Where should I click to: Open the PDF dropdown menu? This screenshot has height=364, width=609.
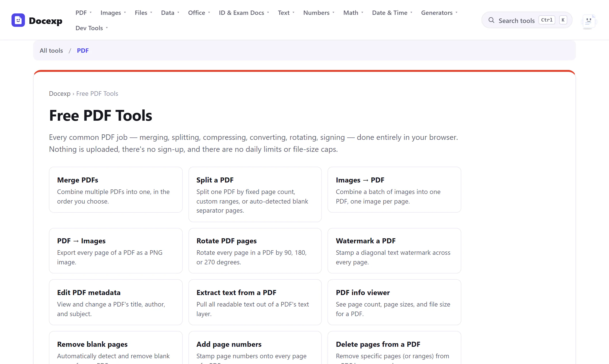point(83,12)
